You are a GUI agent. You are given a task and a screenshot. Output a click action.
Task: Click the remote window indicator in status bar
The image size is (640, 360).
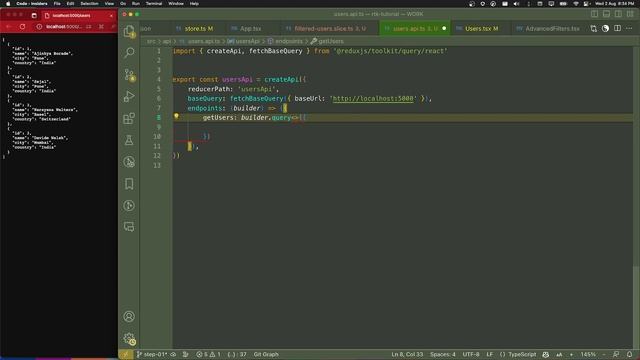[x=126, y=354]
